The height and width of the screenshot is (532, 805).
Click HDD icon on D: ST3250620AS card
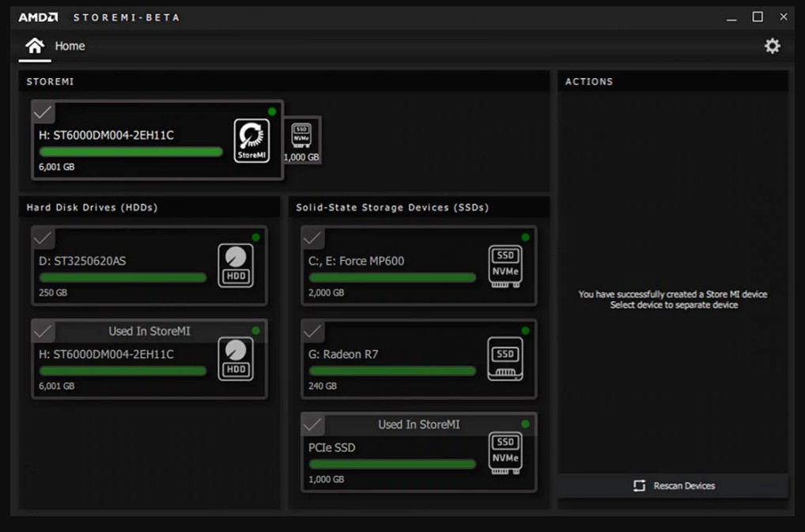236,266
